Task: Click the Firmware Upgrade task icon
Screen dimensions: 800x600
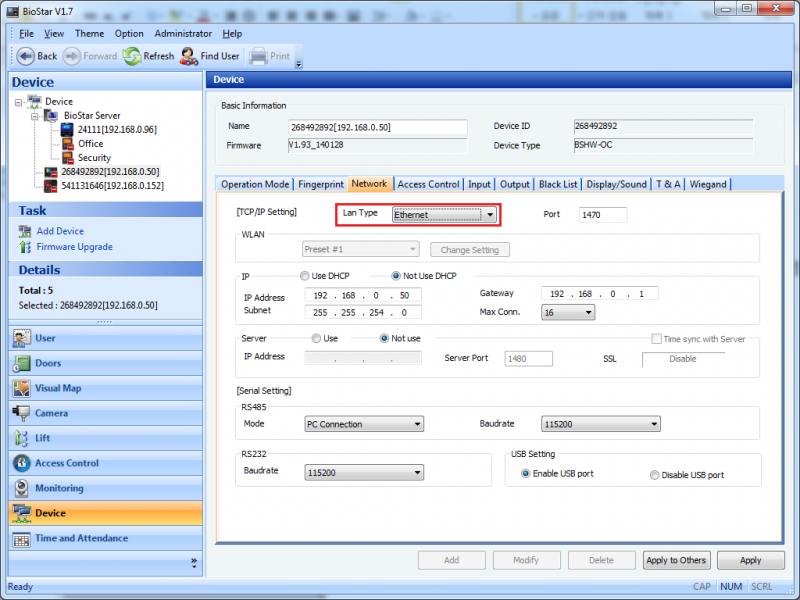Action: pyautogui.click(x=25, y=246)
